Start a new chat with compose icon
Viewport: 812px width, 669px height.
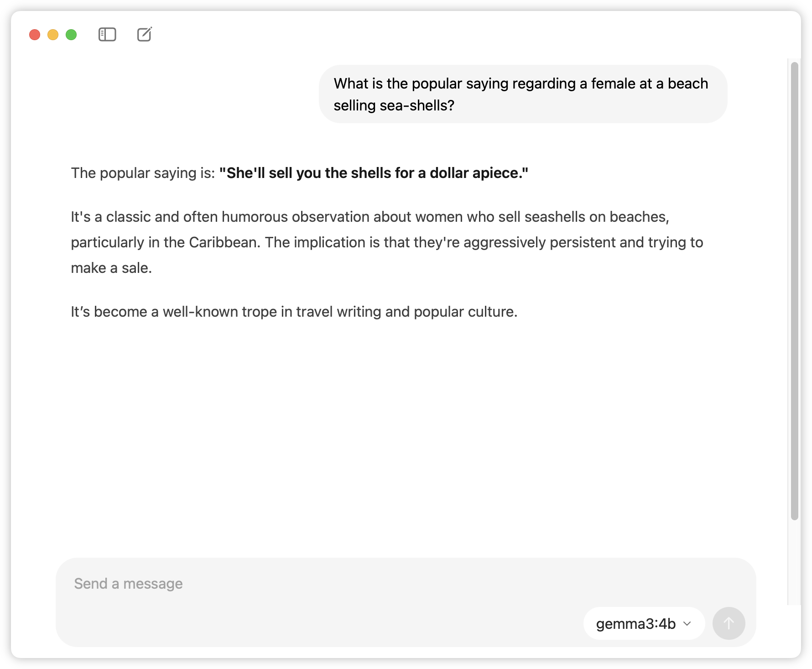tap(145, 34)
